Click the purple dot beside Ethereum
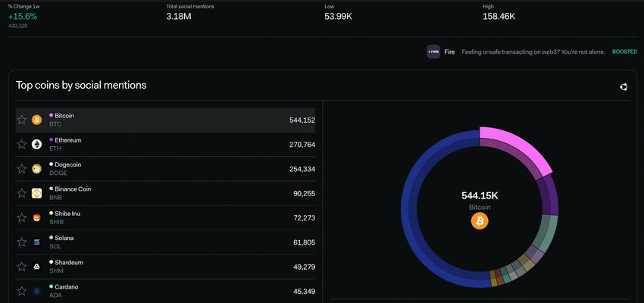The height and width of the screenshot is (303, 644). (x=52, y=140)
